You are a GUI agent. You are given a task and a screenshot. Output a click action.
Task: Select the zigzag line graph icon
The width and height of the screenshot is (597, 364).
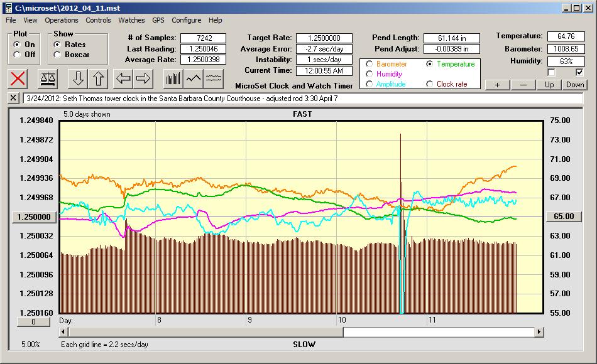[194, 78]
